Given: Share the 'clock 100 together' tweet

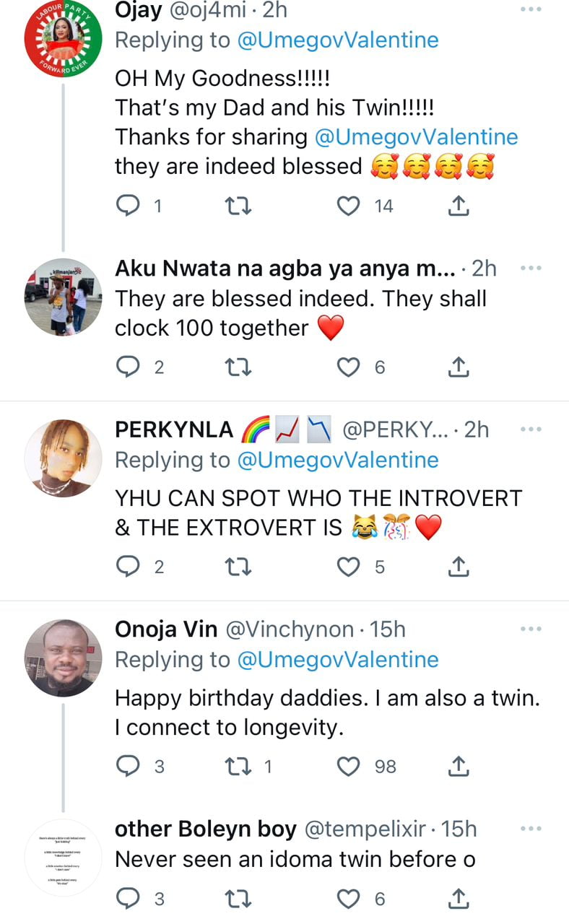Looking at the screenshot, I should 459,367.
